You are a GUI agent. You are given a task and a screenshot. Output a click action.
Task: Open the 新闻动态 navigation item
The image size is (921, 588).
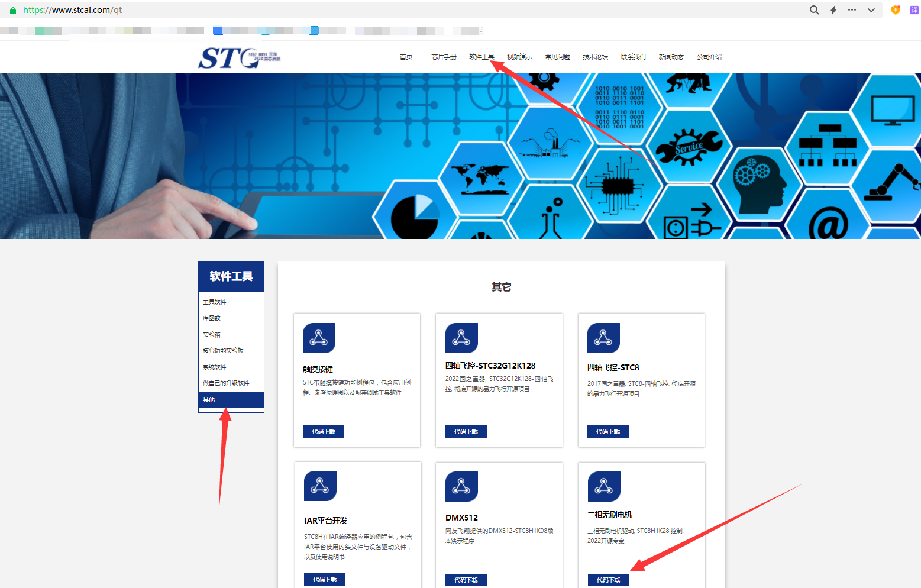[671, 57]
